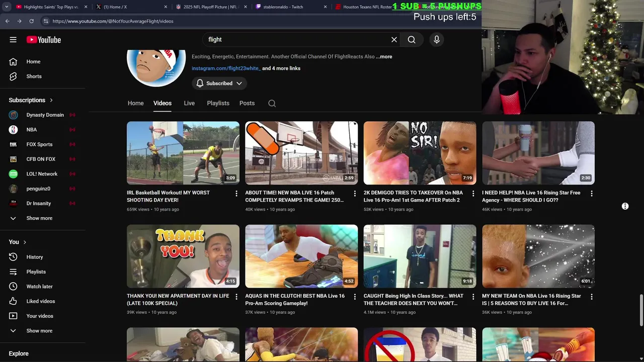Open options for ABOUT TIME NBA LIVE 16 video
644x362 pixels.
pos(355,193)
